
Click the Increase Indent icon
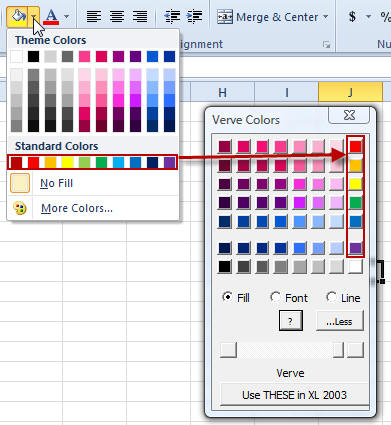pos(195,17)
